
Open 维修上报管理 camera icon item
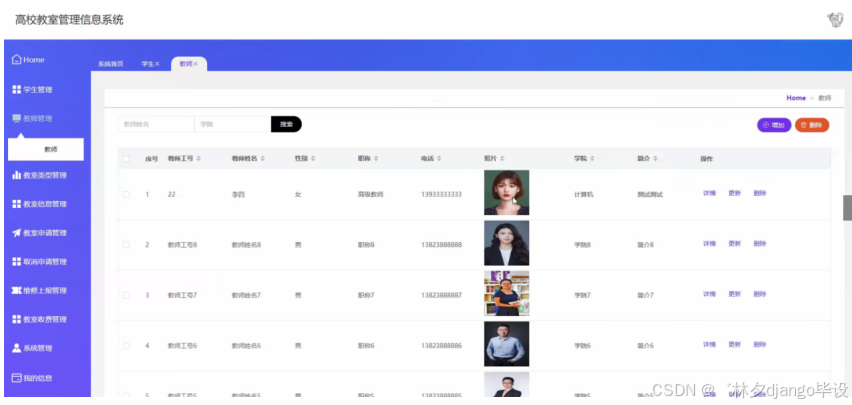16,290
